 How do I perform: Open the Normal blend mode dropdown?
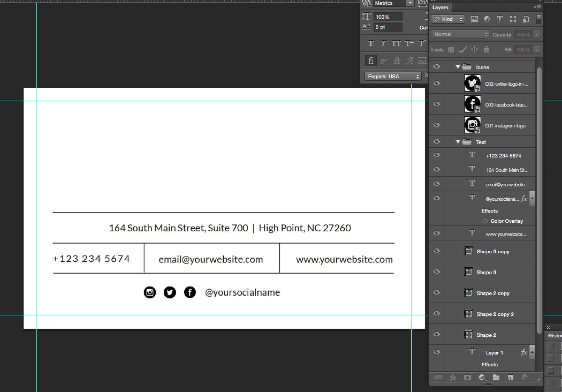click(461, 34)
